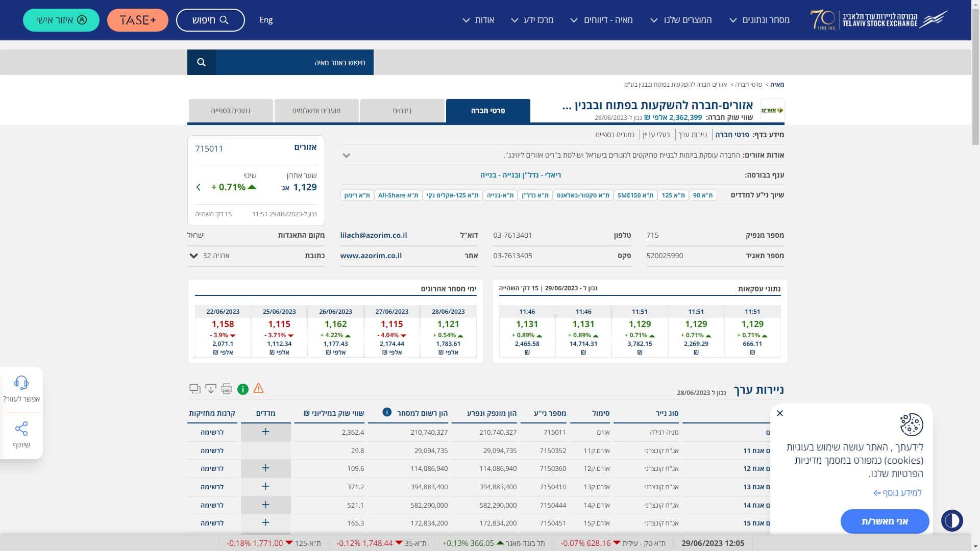This screenshot has width=980, height=551.
Task: Click the Tel Aviv Stock Exchange logo
Action: coord(879,20)
